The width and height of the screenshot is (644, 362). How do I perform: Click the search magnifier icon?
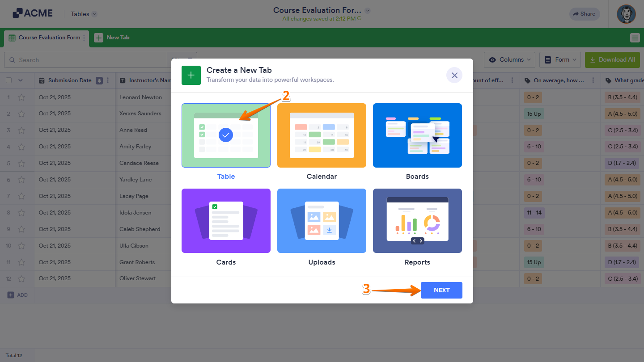coord(13,60)
